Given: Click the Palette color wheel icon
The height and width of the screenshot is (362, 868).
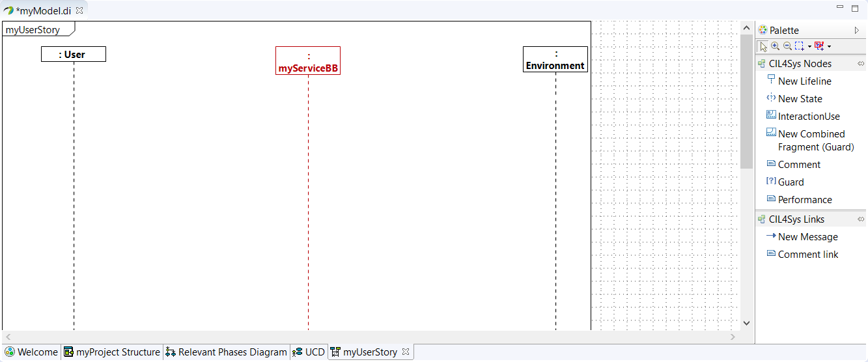Looking at the screenshot, I should [x=763, y=30].
